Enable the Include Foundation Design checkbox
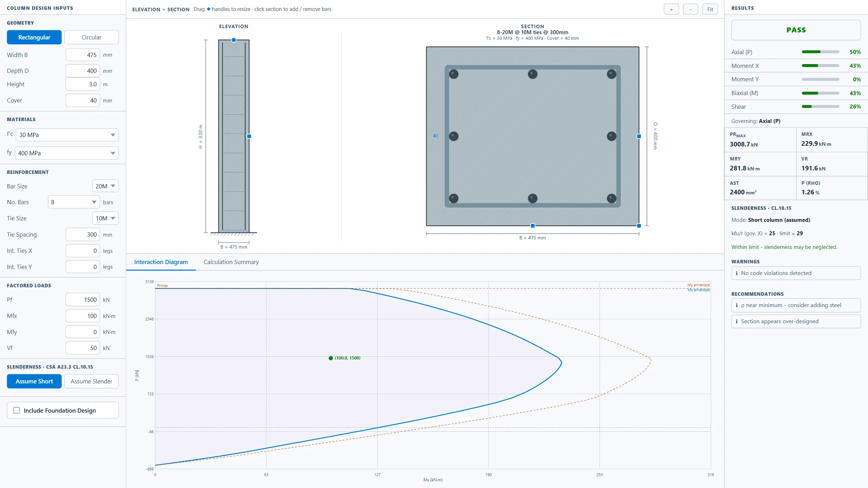Viewport: 868px width, 488px height. click(17, 411)
